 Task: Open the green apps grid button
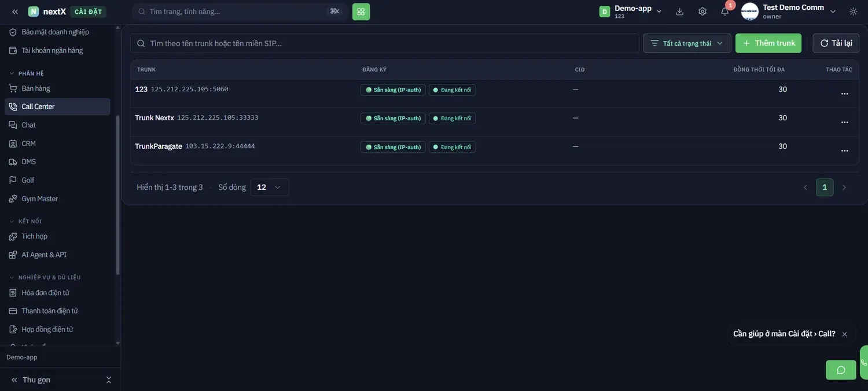pos(361,12)
